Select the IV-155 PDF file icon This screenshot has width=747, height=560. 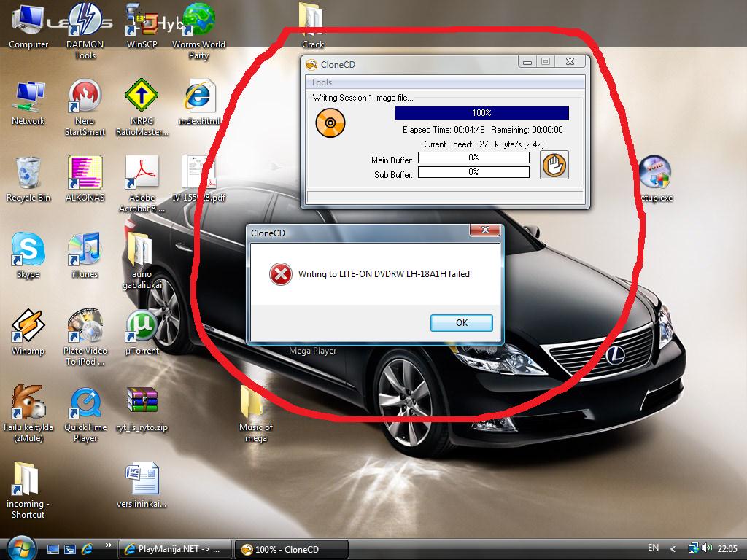198,179
